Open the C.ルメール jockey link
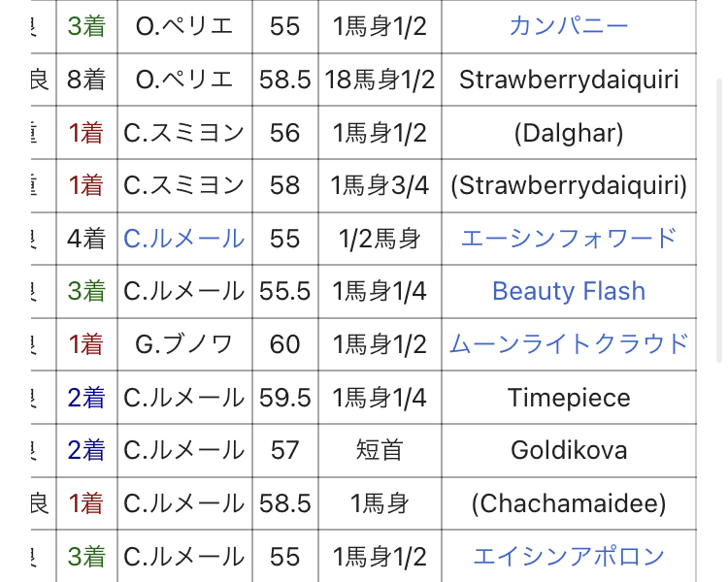Viewport: 728px width, 582px height. point(183,239)
